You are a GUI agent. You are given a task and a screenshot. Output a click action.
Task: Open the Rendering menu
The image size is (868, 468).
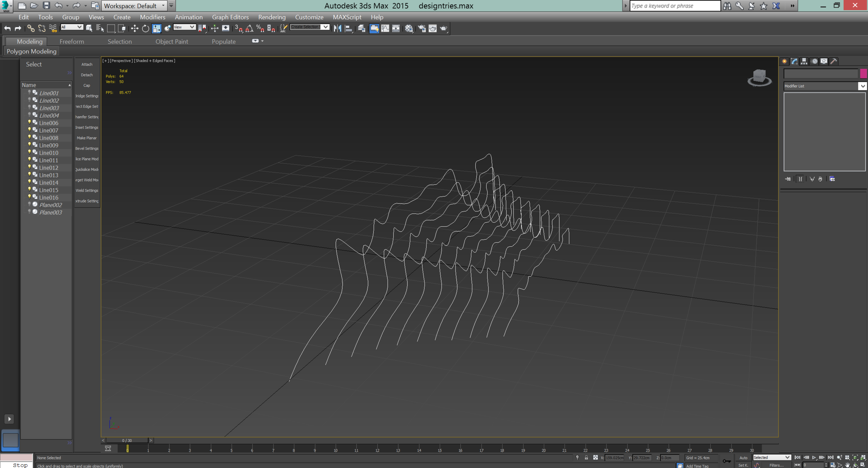pyautogui.click(x=272, y=17)
